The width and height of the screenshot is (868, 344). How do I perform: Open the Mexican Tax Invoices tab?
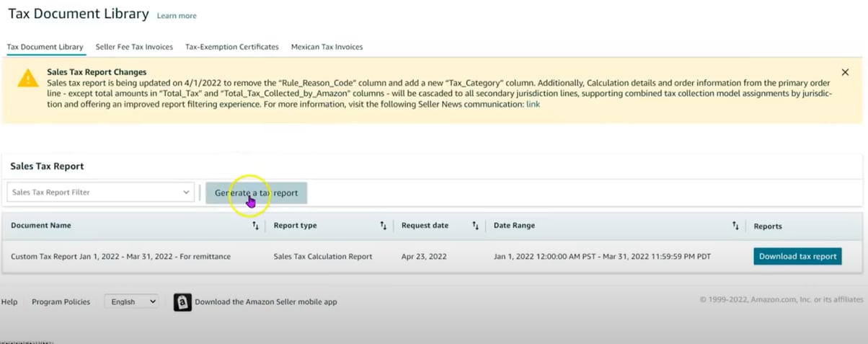point(327,47)
